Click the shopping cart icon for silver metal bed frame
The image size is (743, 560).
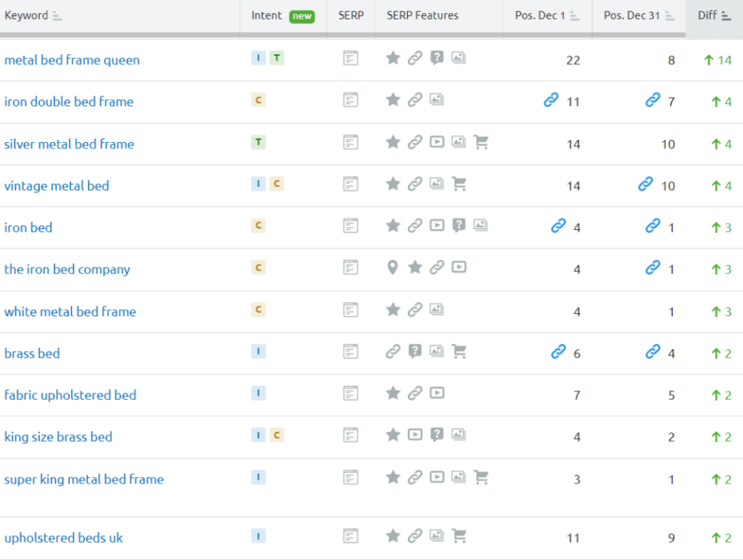[480, 143]
